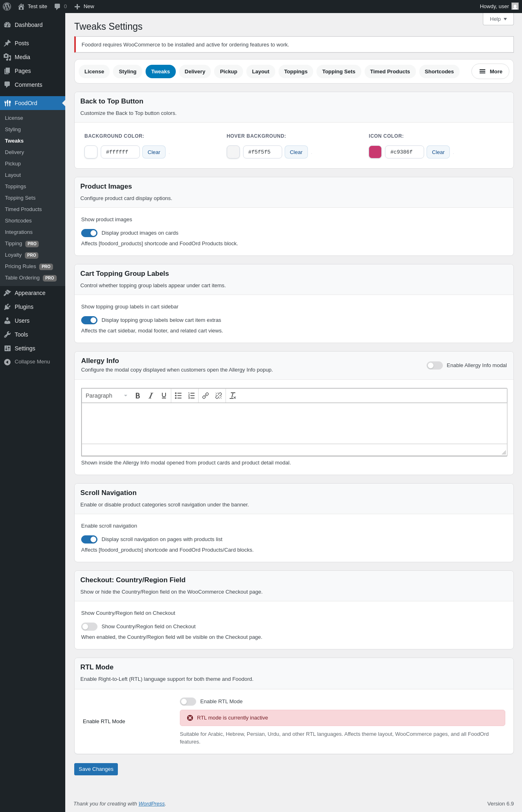Open Topping Sets in the sidebar menu
Screen dimensions: 522x812
tap(20, 198)
